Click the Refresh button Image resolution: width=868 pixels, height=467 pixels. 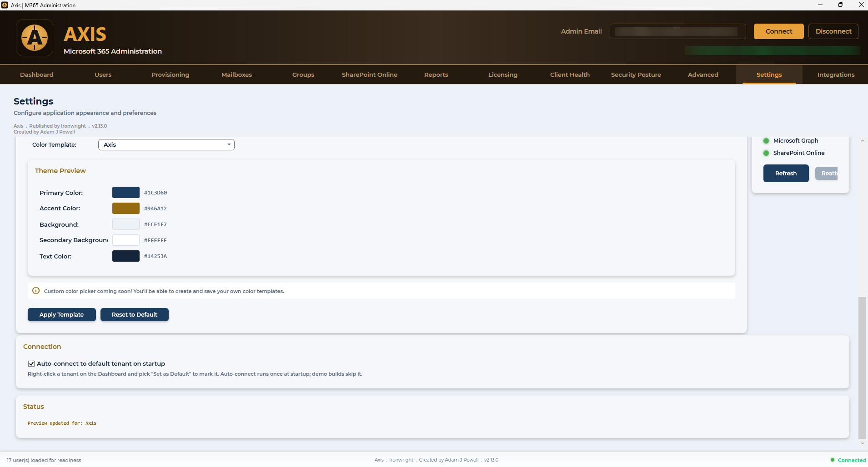pos(786,173)
